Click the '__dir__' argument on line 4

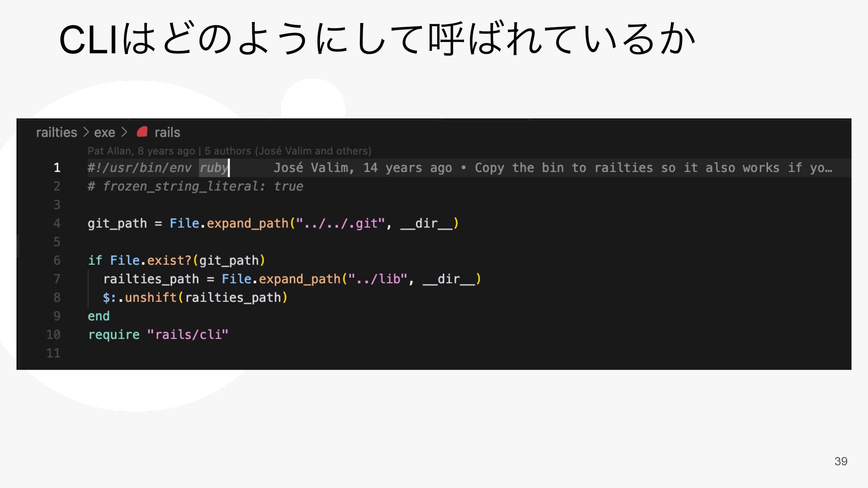click(426, 223)
